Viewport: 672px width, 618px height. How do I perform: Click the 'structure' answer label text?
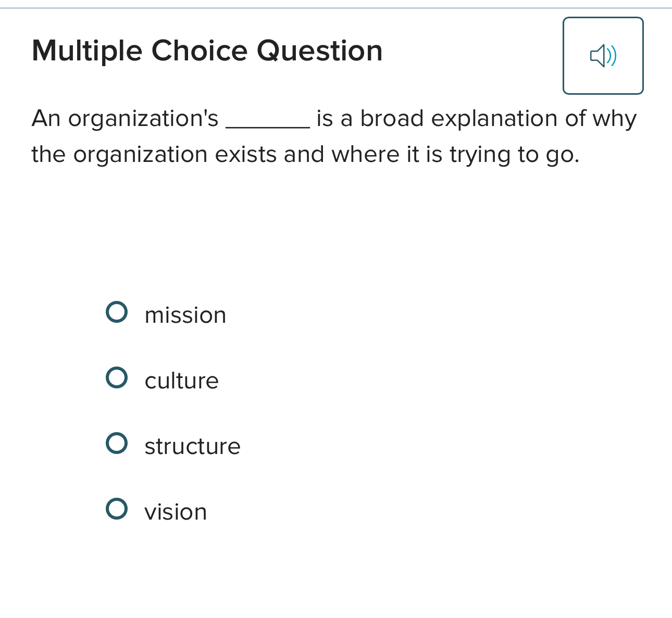[x=192, y=446]
